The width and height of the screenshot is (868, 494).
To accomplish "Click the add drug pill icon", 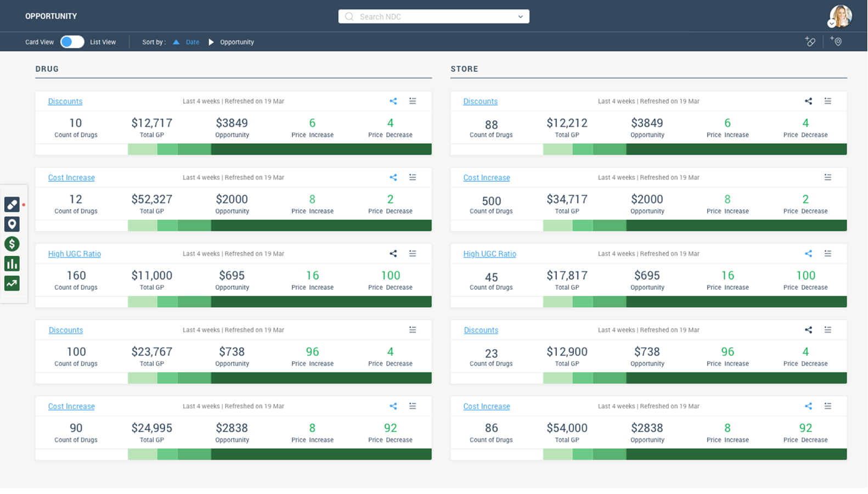I will tap(810, 42).
